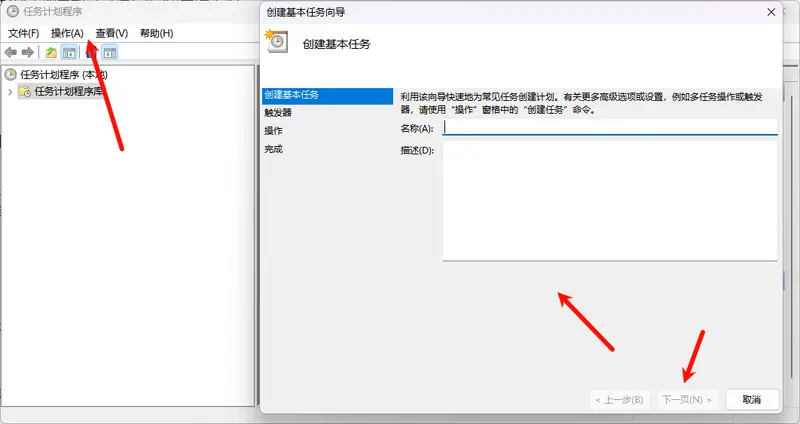Toggle the show/hide console tree icon
The width and height of the screenshot is (800, 424).
[x=69, y=52]
